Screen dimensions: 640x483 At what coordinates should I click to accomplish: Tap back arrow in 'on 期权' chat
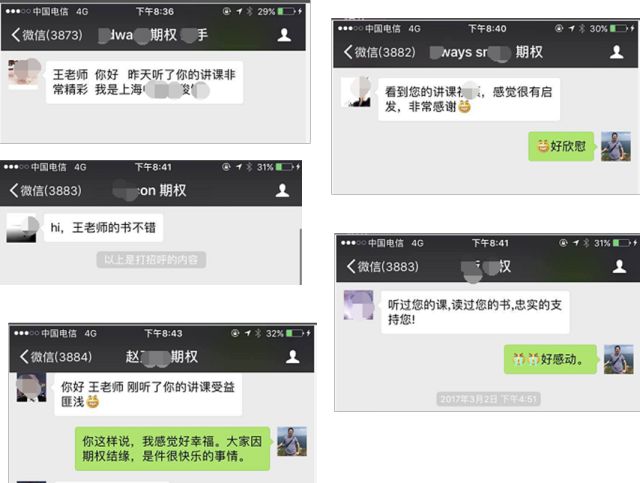[x=14, y=190]
